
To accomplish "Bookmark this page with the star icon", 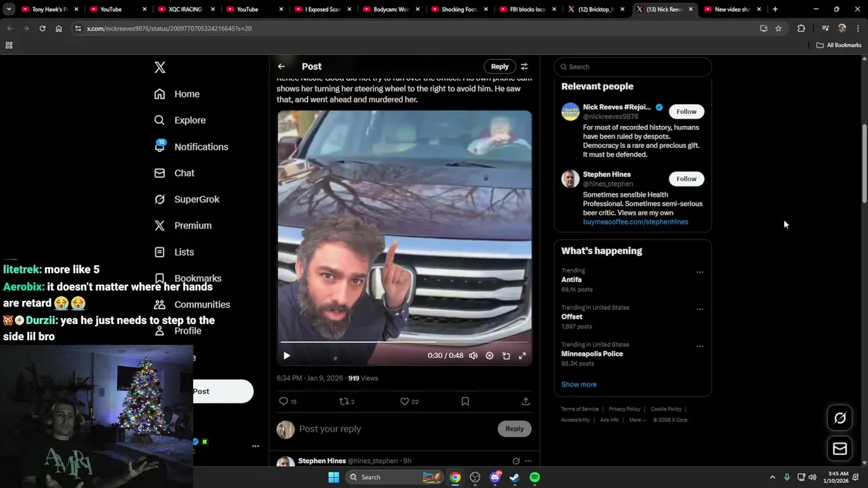I will 778,28.
